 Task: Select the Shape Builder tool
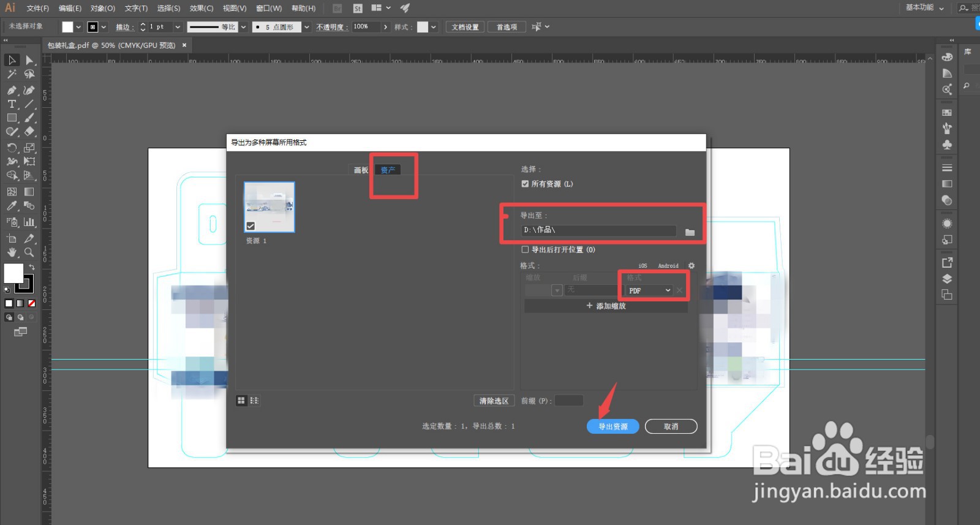pyautogui.click(x=12, y=176)
